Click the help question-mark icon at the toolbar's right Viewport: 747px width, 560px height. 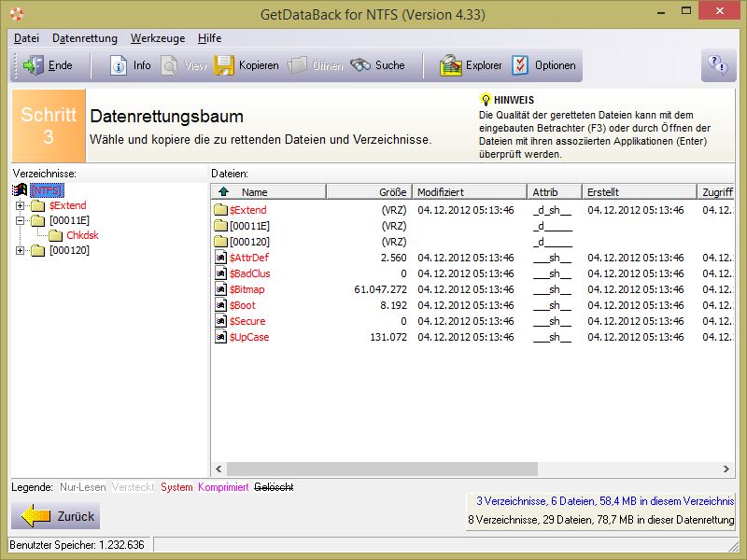coord(718,64)
